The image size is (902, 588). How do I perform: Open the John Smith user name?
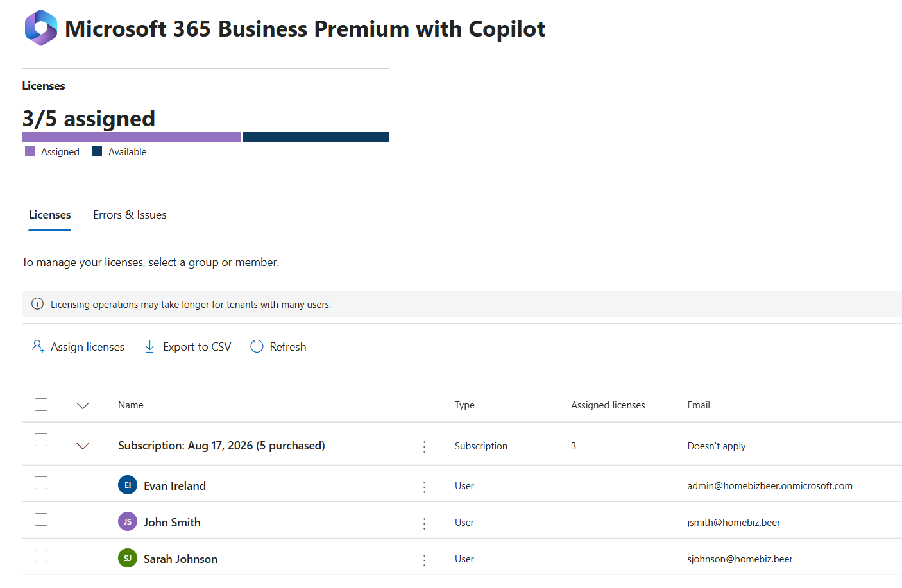click(x=172, y=523)
